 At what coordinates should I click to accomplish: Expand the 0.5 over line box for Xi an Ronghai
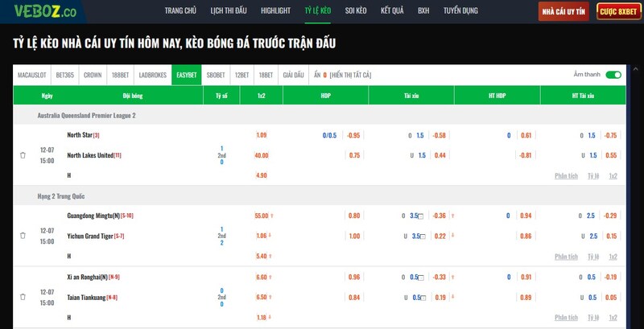tap(420, 278)
